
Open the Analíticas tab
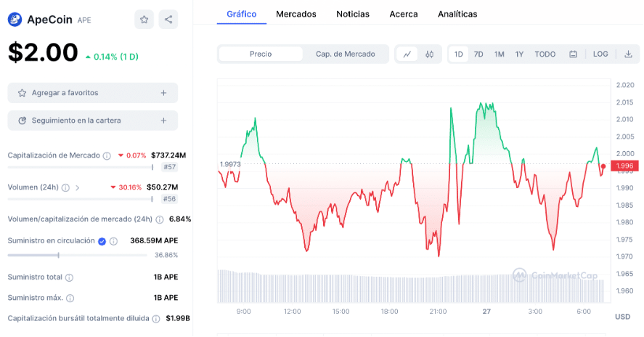457,14
